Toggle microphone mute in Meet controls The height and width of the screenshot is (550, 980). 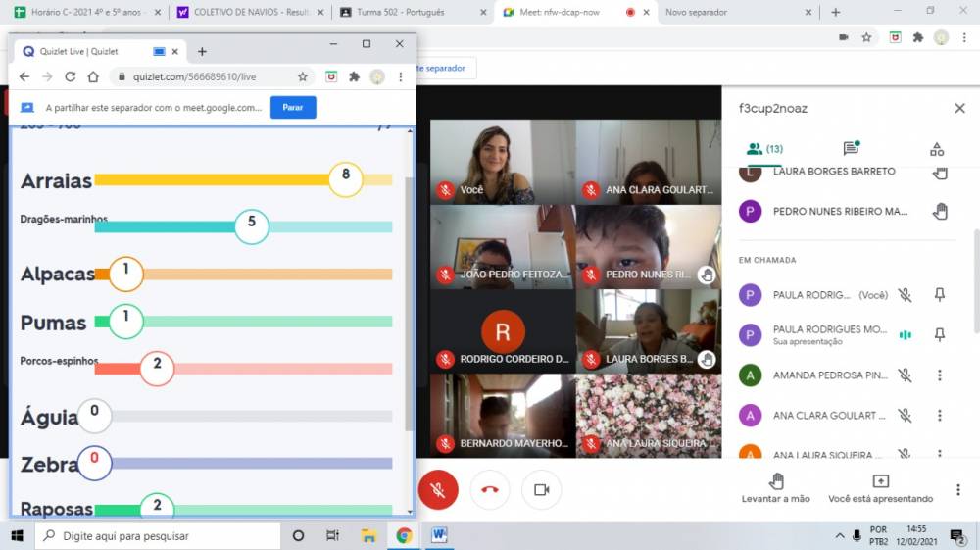[x=438, y=489]
